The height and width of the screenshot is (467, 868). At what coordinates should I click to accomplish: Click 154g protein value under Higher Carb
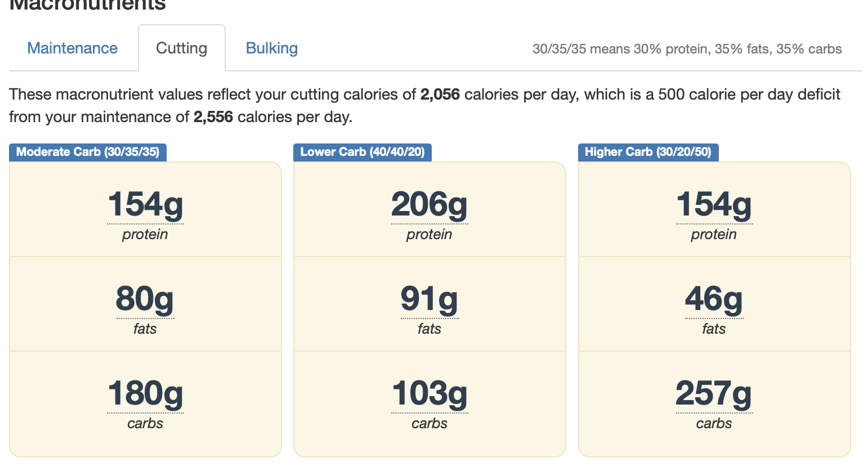(x=714, y=204)
